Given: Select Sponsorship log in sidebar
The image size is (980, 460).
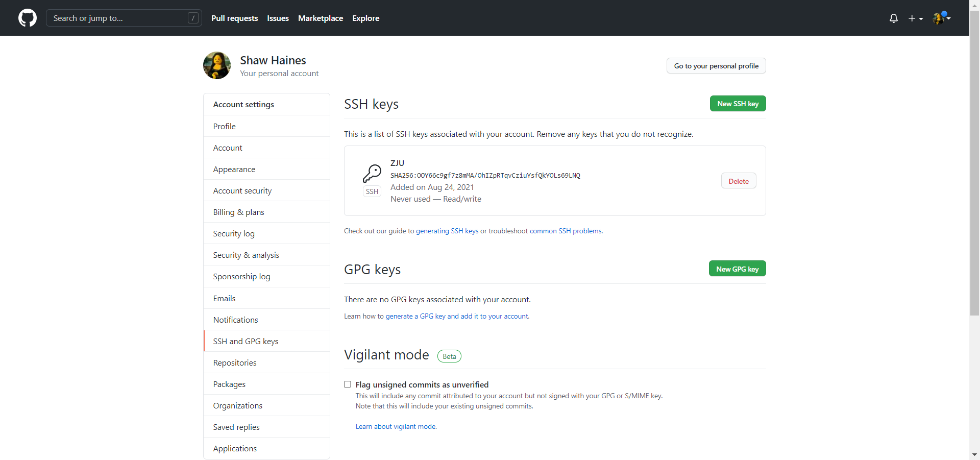Looking at the screenshot, I should pyautogui.click(x=267, y=276).
